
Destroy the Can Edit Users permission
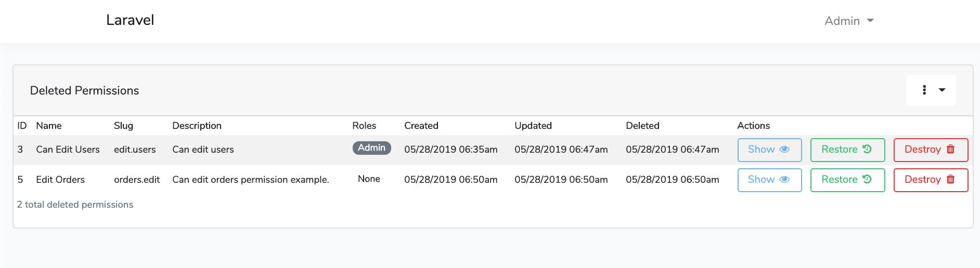(x=930, y=150)
